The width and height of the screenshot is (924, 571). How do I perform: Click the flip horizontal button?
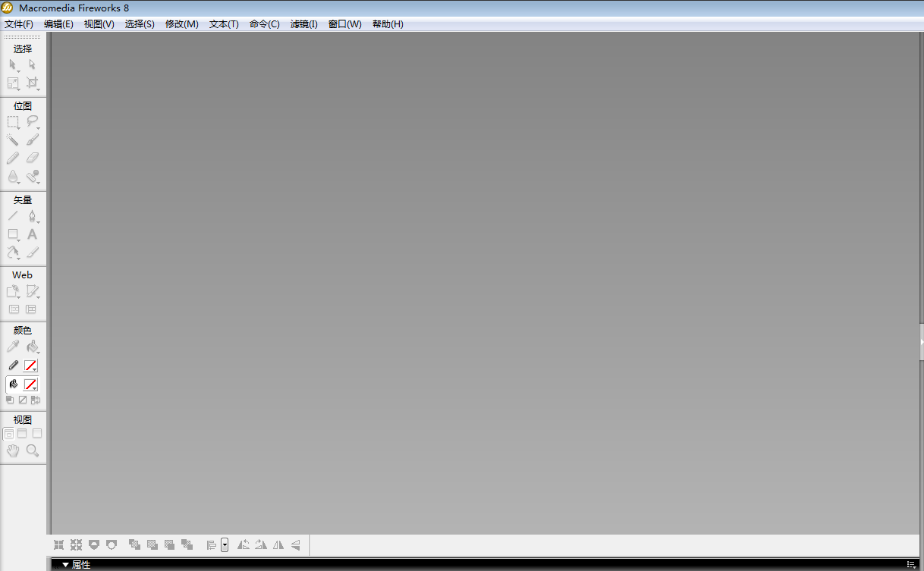tap(278, 544)
